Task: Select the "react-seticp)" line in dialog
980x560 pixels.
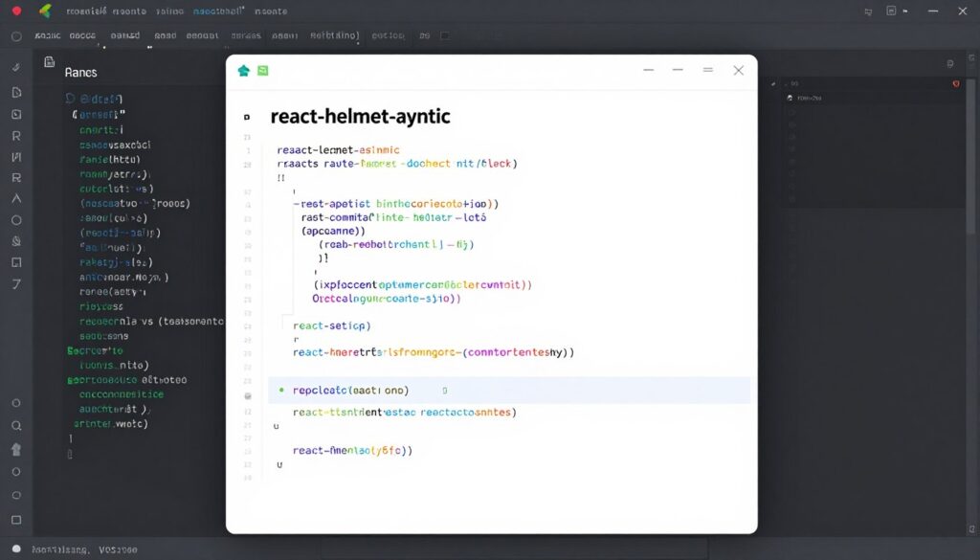Action: [332, 325]
